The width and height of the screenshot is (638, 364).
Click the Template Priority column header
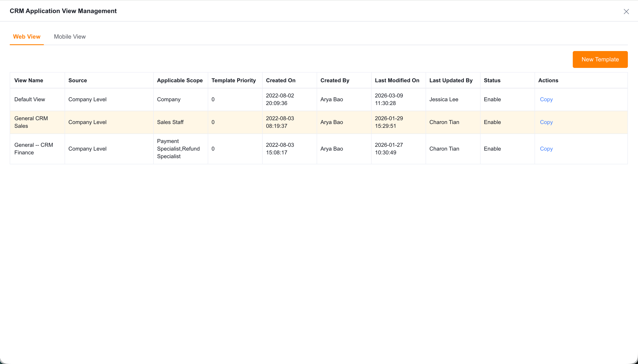[x=235, y=81]
